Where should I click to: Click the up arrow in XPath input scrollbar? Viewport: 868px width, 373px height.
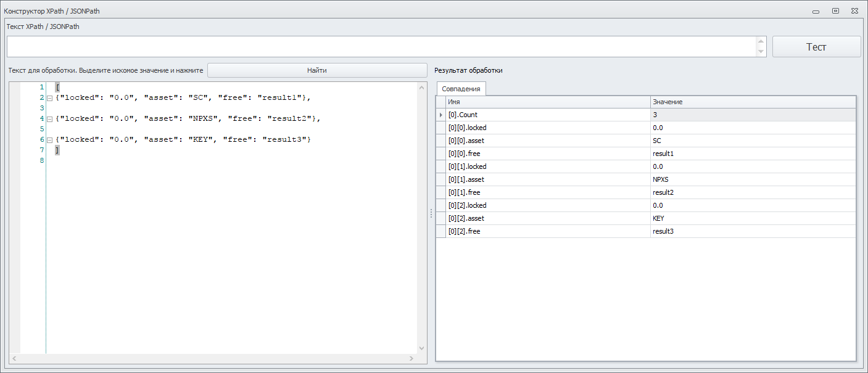coord(761,41)
